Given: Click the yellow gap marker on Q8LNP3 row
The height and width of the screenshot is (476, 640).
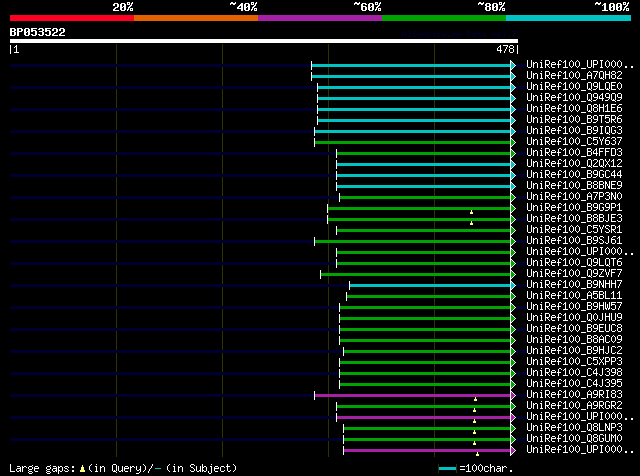Looking at the screenshot, I should pos(474,432).
